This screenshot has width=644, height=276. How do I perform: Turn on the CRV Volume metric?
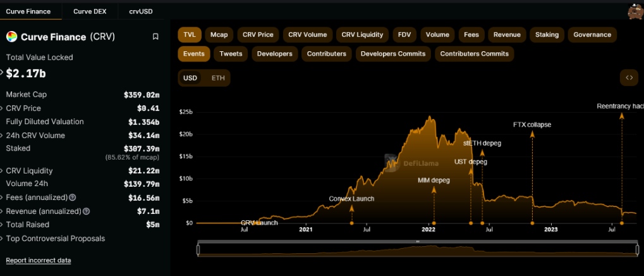(x=308, y=35)
